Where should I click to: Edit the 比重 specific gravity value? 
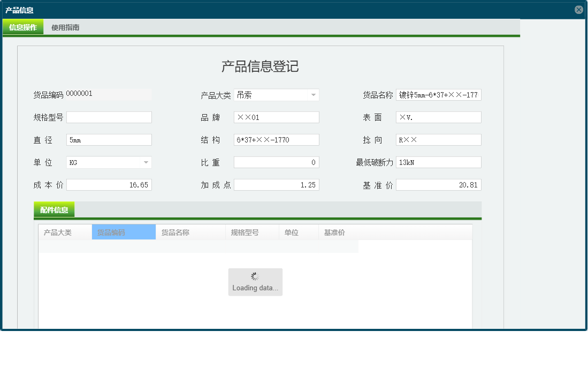(276, 162)
